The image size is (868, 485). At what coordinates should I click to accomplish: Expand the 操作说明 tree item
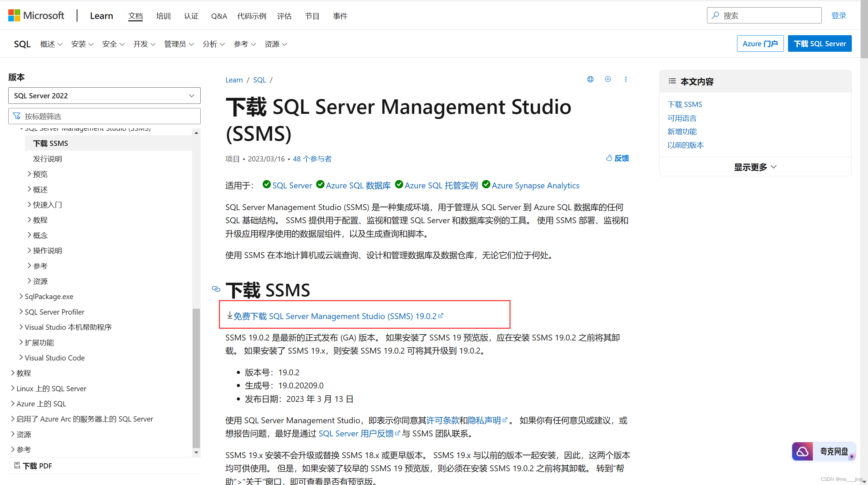pos(29,250)
